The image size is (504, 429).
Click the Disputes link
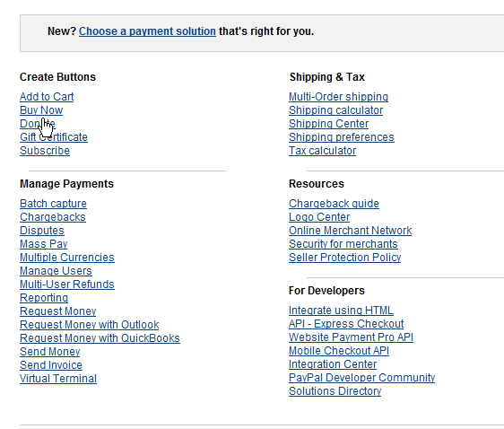tap(42, 231)
